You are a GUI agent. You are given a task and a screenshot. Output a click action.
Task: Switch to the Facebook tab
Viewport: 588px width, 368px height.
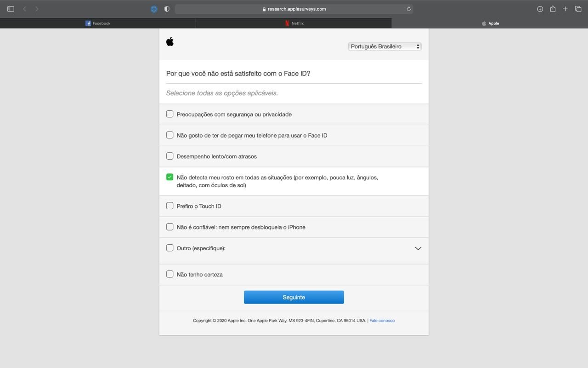(98, 23)
